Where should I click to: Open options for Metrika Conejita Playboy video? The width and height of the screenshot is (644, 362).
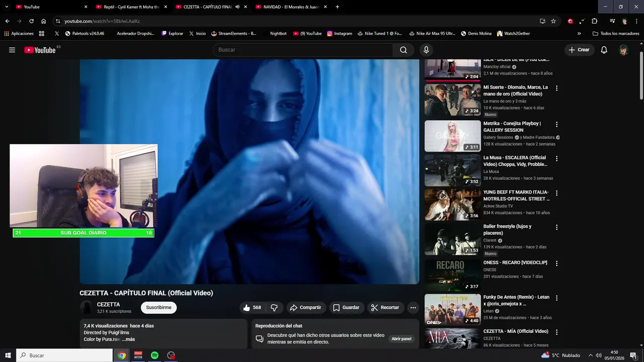tap(556, 124)
